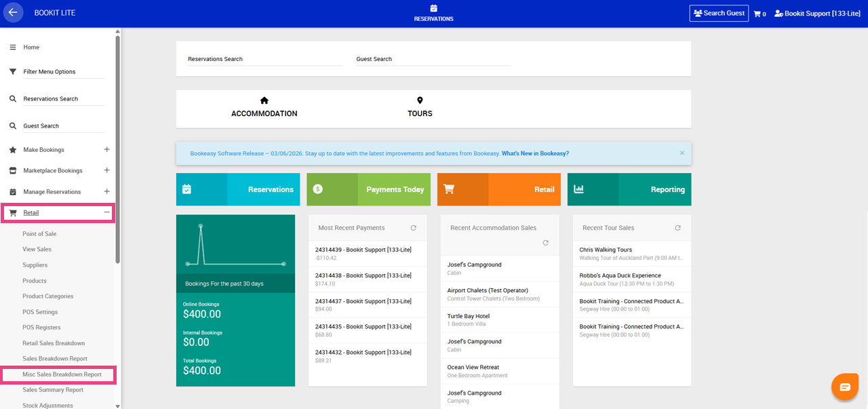Image resolution: width=868 pixels, height=409 pixels.
Task: Click the Retail cart icon in sidebar
Action: (x=13, y=212)
